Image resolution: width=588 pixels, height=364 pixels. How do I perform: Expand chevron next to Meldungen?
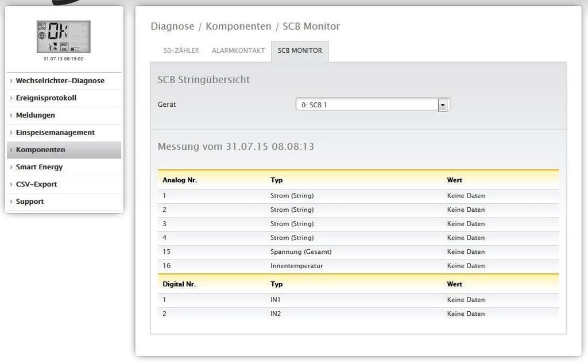pyautogui.click(x=11, y=115)
